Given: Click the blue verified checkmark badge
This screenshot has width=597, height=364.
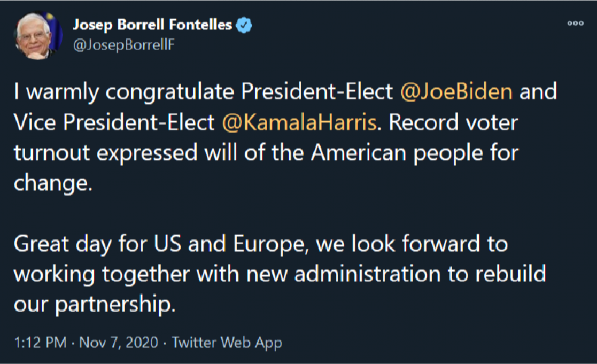Looking at the screenshot, I should click(x=245, y=25).
